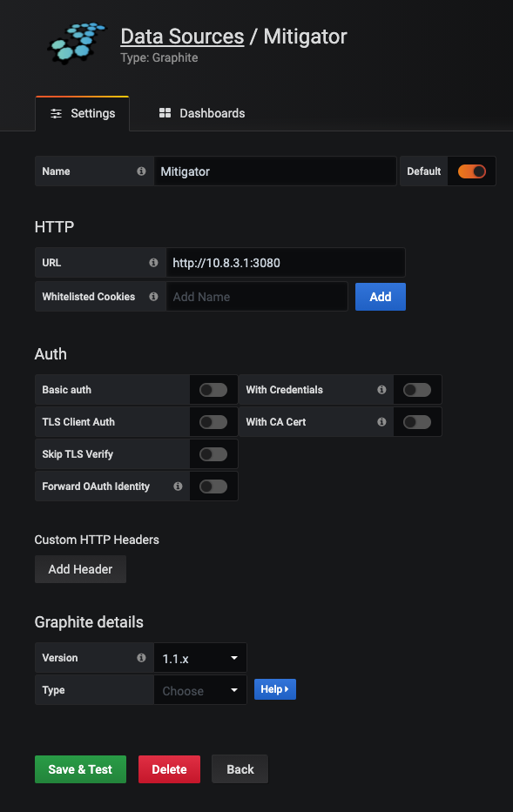
Task: Click the Save & Test button
Action: [80, 769]
